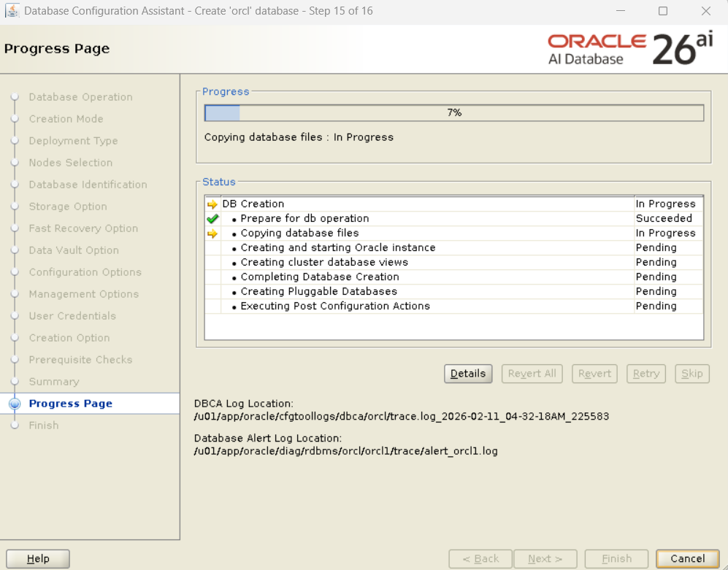Screen dimensions: 728x570
Task: Select the Summary step in sidebar
Action: point(54,382)
